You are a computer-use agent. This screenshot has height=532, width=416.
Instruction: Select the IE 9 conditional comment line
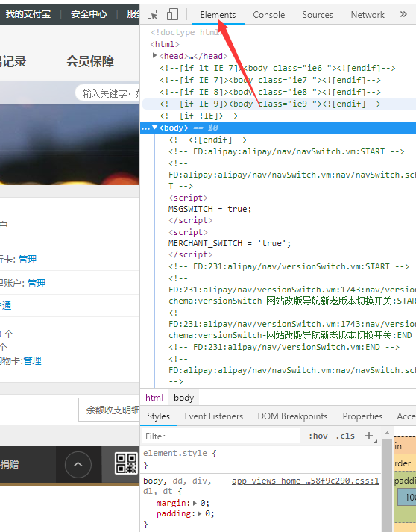click(x=270, y=104)
